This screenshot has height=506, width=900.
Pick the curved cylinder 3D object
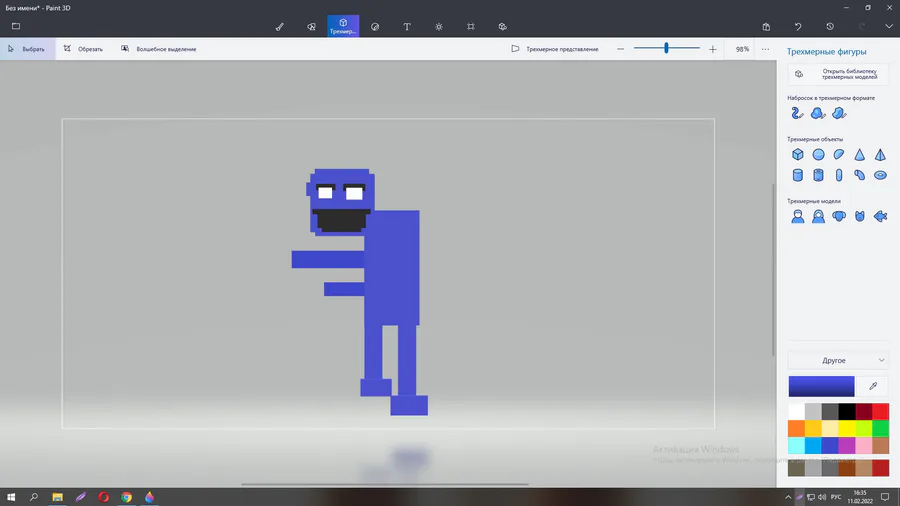859,175
